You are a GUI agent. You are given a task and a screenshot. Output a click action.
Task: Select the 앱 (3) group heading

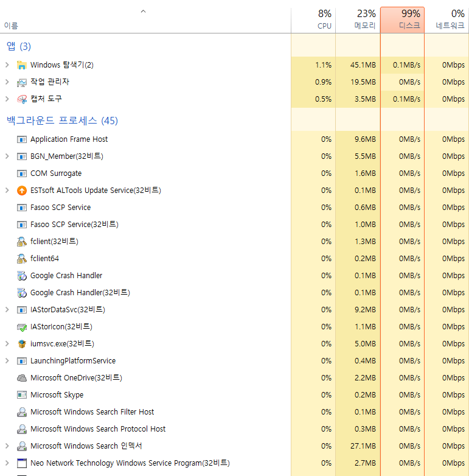19,46
